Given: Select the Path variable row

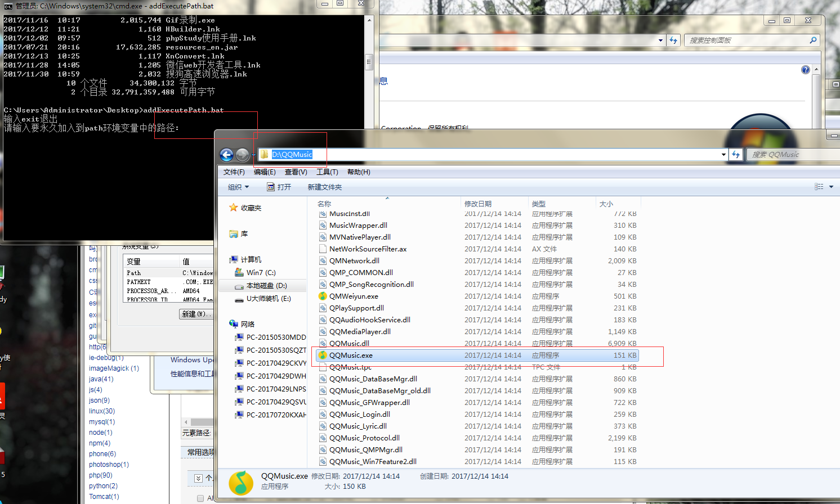Looking at the screenshot, I should click(x=168, y=273).
